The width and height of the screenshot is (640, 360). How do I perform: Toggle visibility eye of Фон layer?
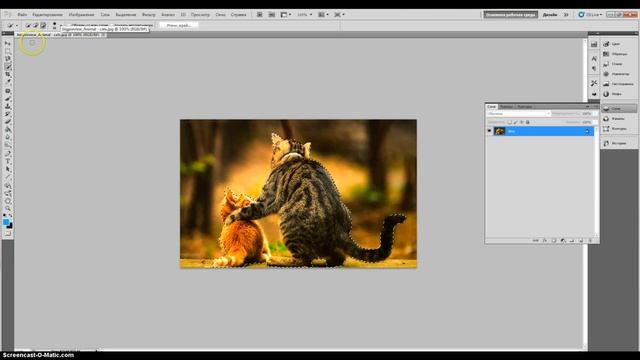[x=489, y=131]
